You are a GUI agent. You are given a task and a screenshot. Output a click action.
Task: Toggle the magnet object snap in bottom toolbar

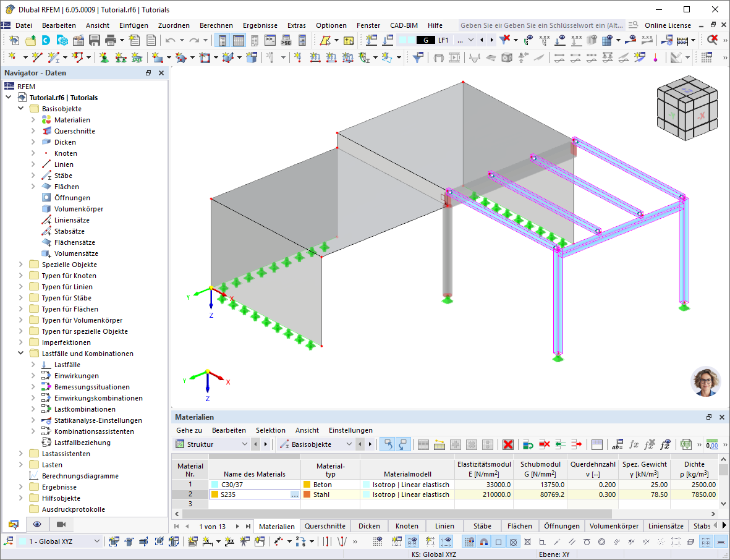[x=484, y=541]
